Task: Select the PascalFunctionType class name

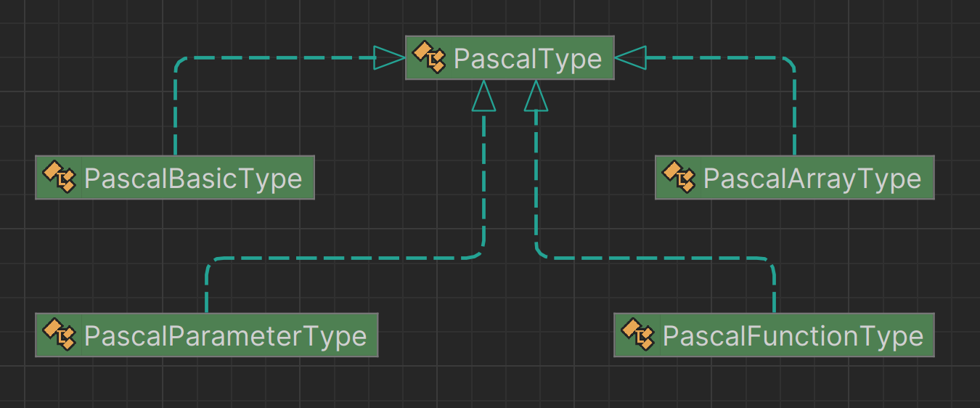Action: pyautogui.click(x=793, y=336)
